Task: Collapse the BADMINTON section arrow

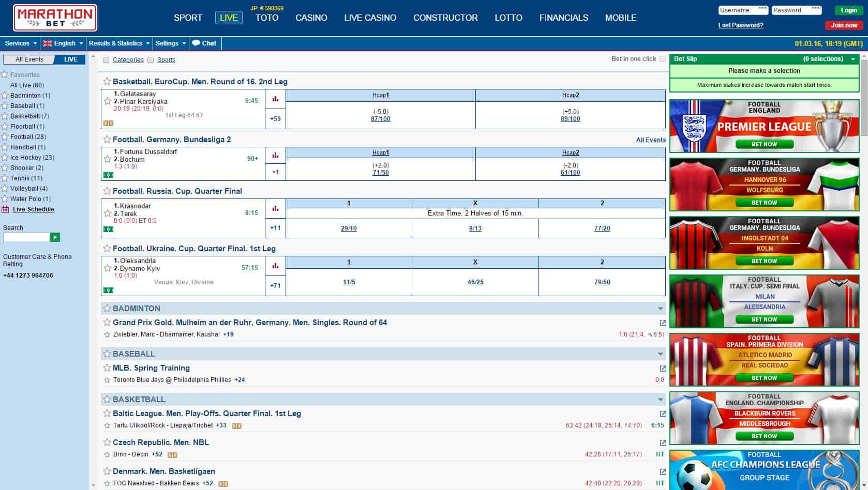Action: coord(661,309)
